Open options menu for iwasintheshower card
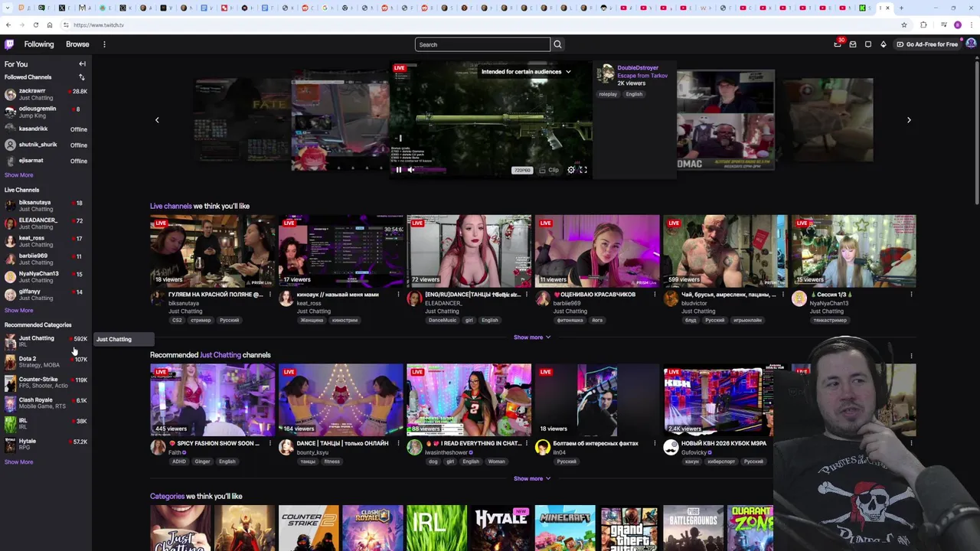The height and width of the screenshot is (551, 980). 526,444
